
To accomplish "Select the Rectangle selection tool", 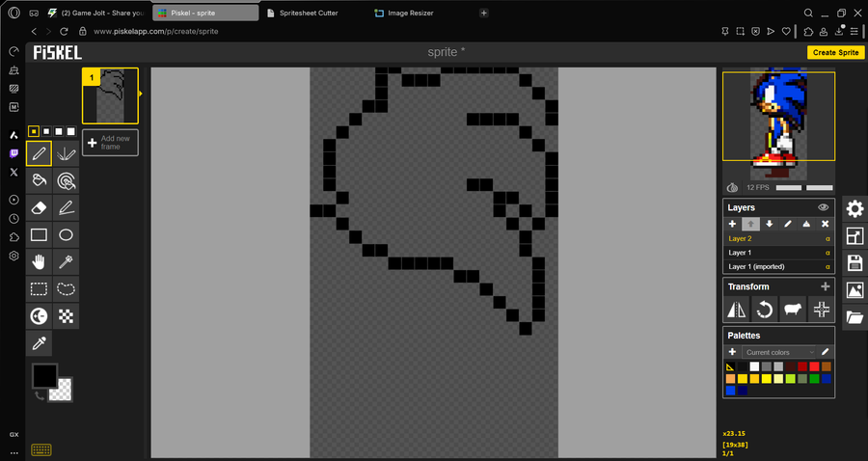I will click(39, 289).
